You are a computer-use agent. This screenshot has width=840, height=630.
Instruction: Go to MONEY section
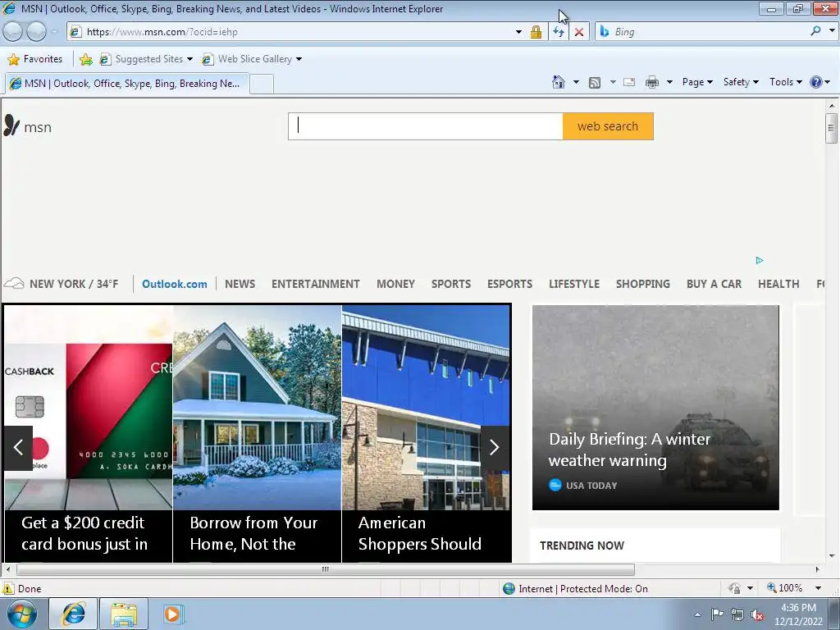395,284
